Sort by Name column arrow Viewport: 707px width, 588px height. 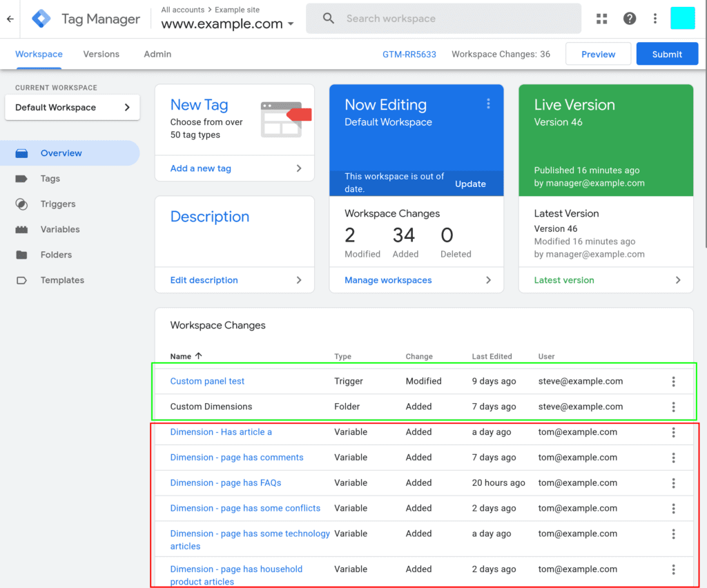pyautogui.click(x=198, y=355)
